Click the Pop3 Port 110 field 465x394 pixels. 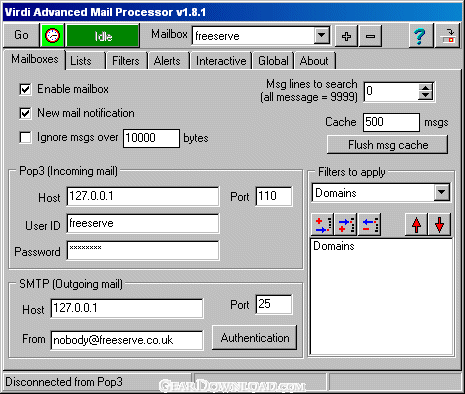coord(274,196)
